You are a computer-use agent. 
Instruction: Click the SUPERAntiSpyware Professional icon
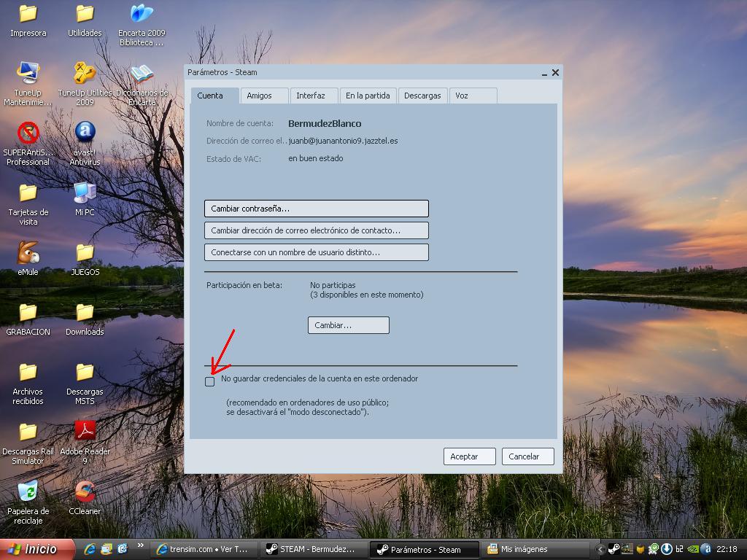tap(28, 133)
